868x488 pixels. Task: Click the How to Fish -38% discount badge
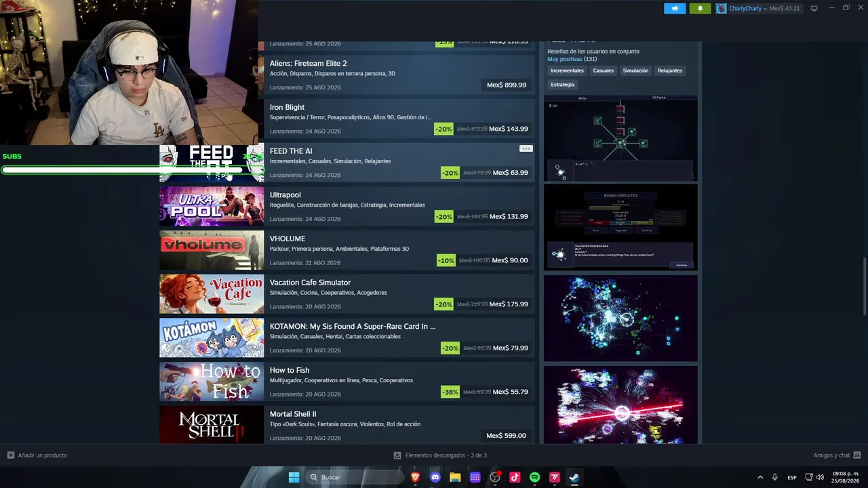(450, 392)
